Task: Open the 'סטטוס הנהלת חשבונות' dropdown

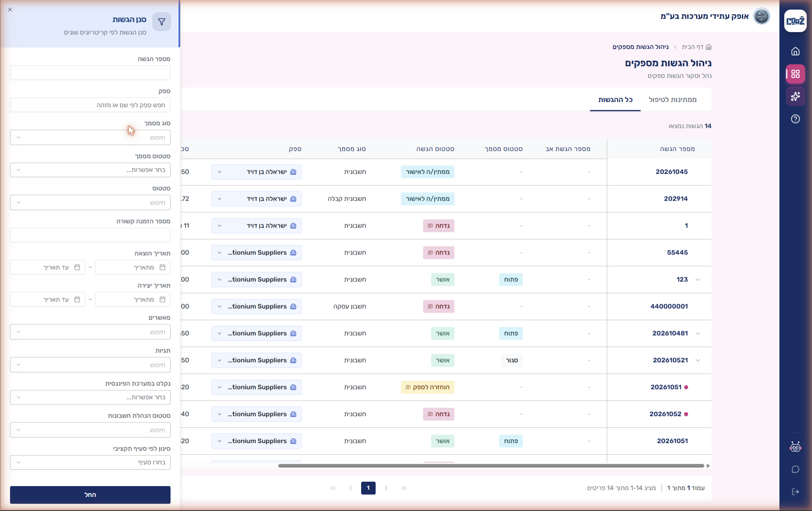Action: [90, 430]
